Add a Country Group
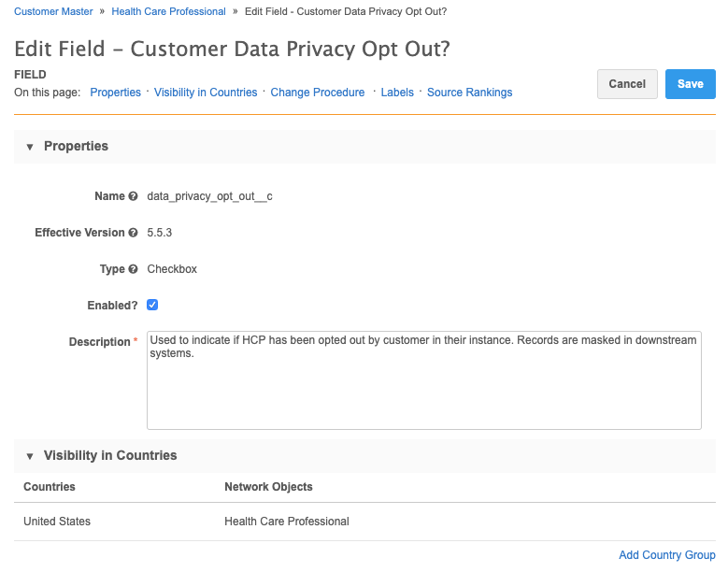 666,555
